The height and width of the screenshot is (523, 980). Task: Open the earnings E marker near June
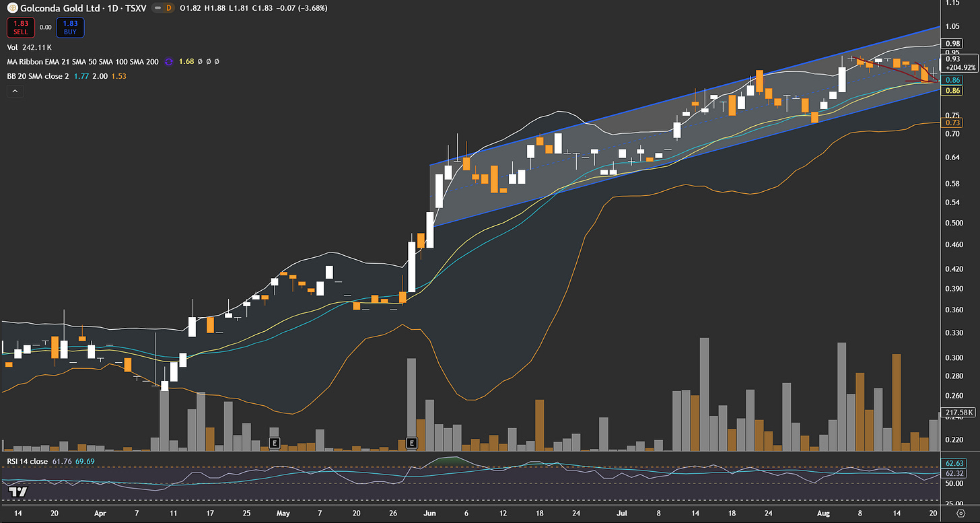point(412,443)
